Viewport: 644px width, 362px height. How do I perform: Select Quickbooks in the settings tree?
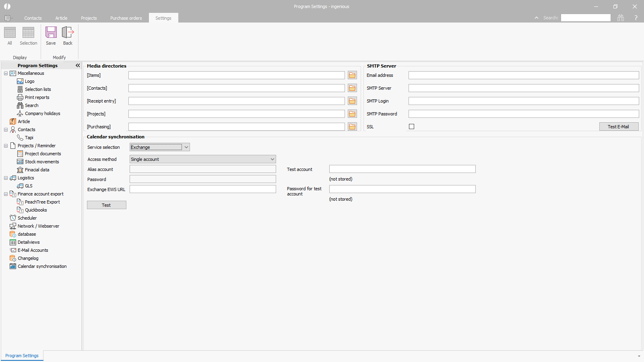point(36,210)
